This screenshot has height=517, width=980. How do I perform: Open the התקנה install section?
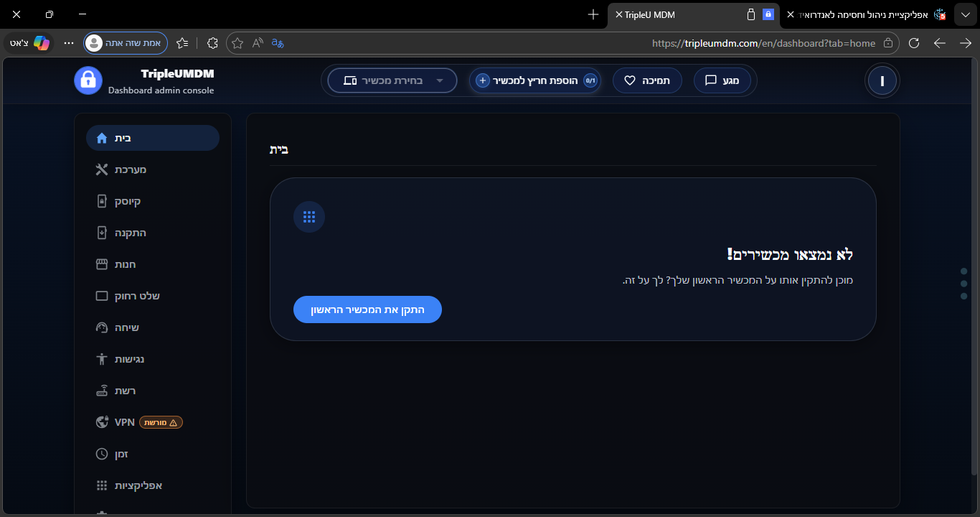tap(121, 233)
